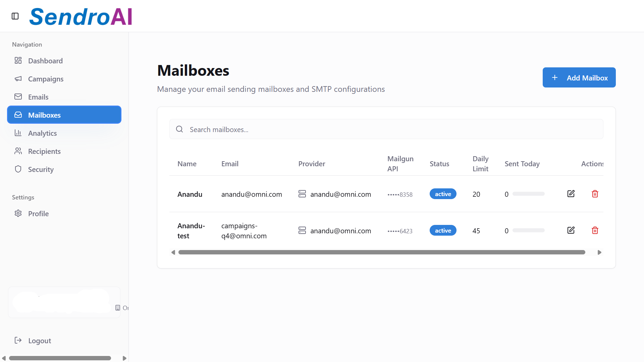This screenshot has height=362, width=644.
Task: Toggle the sidebar collapse icon top-left
Action: [x=15, y=16]
